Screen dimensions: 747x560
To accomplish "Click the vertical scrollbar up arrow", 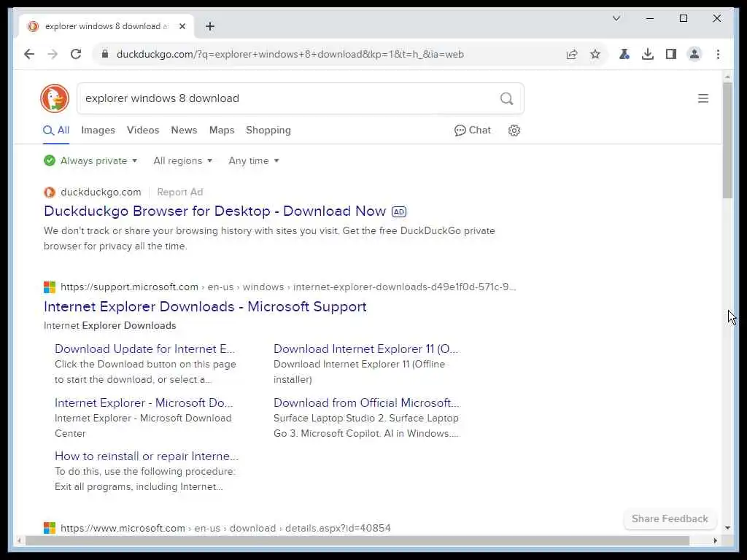I will [727, 77].
